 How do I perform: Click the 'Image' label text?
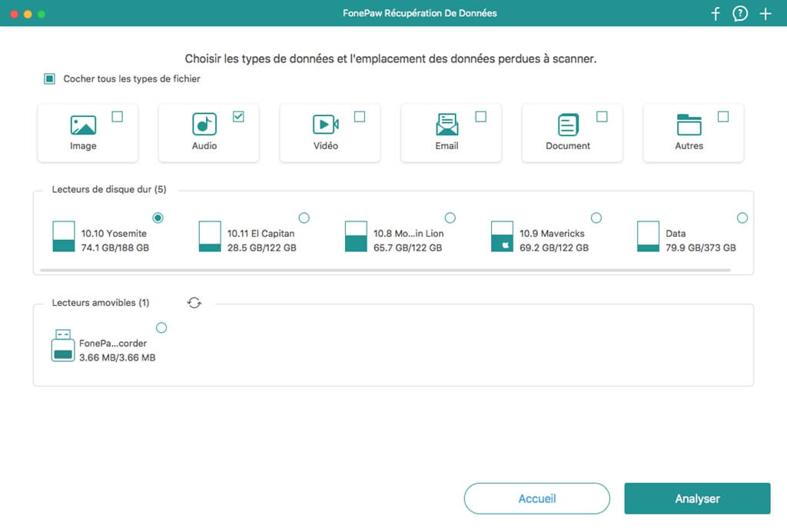[83, 146]
